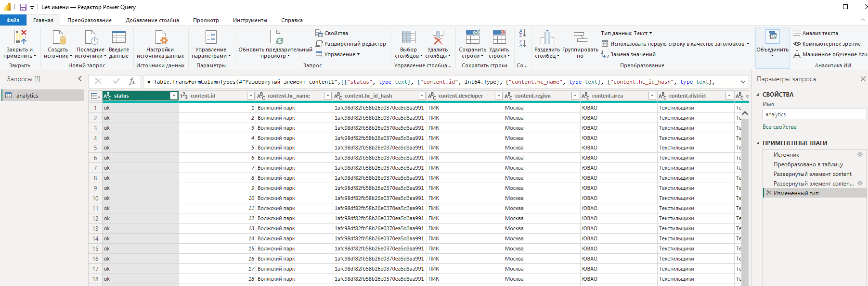The image size is (868, 286).
Task: Switch to the Справка tab
Action: pyautogui.click(x=292, y=20)
